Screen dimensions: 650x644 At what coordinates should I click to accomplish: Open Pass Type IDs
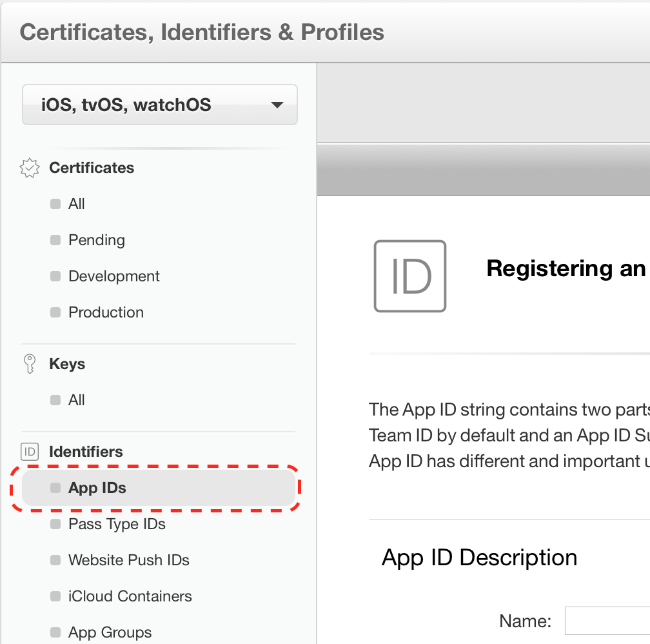(x=117, y=524)
